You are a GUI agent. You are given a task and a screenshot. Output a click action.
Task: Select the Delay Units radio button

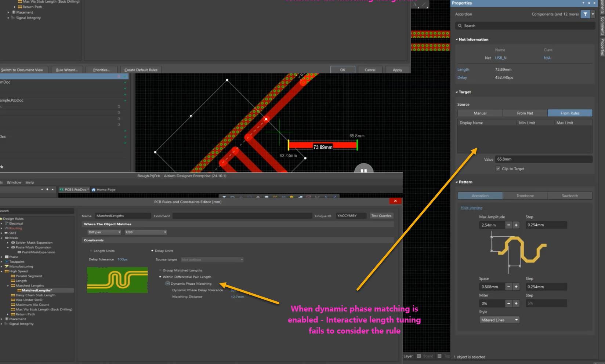[x=152, y=251]
